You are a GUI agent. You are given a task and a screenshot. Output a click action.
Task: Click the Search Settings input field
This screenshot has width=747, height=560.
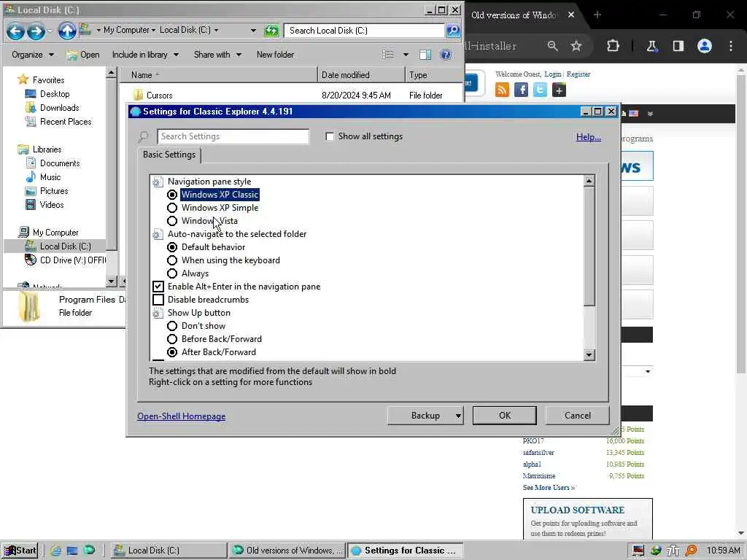coord(233,136)
